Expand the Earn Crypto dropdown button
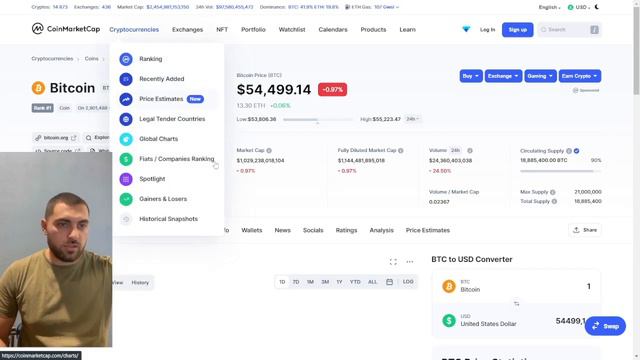The height and width of the screenshot is (360, 640). click(580, 76)
